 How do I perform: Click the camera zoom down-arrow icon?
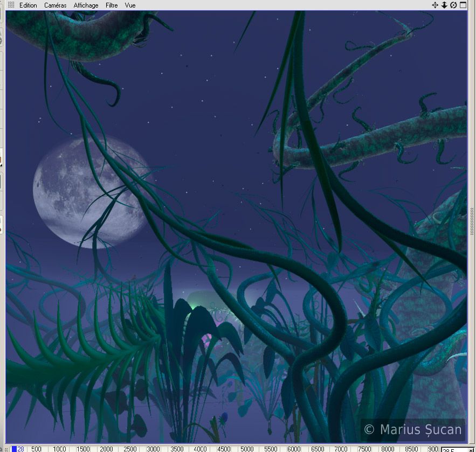coord(444,5)
